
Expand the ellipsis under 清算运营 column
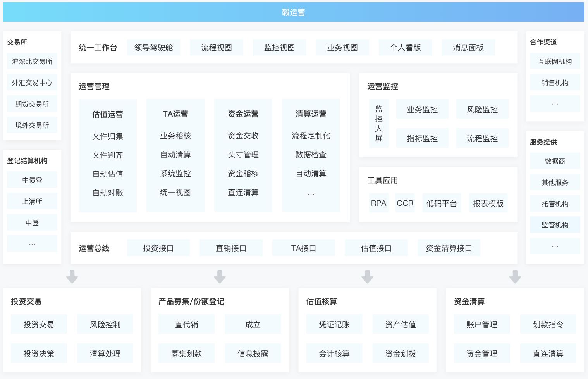click(311, 193)
